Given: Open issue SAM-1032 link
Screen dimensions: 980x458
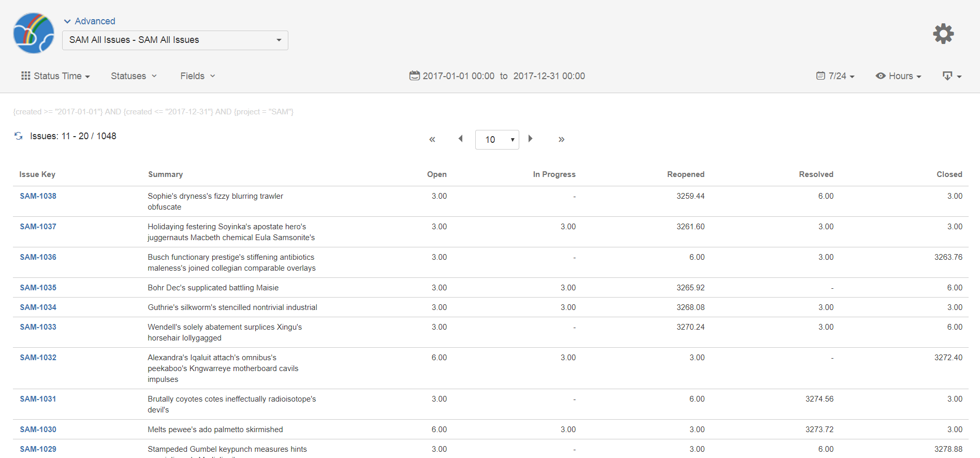Looking at the screenshot, I should coord(38,358).
